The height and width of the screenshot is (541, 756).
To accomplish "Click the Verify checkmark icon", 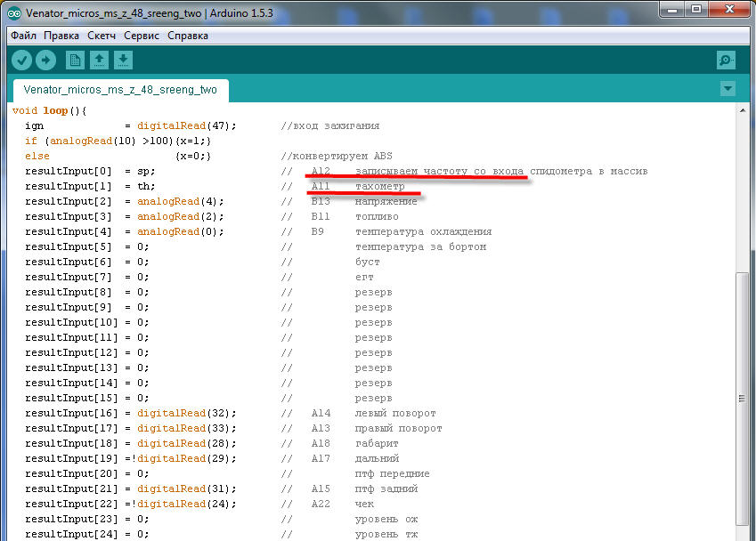I will pyautogui.click(x=21, y=60).
